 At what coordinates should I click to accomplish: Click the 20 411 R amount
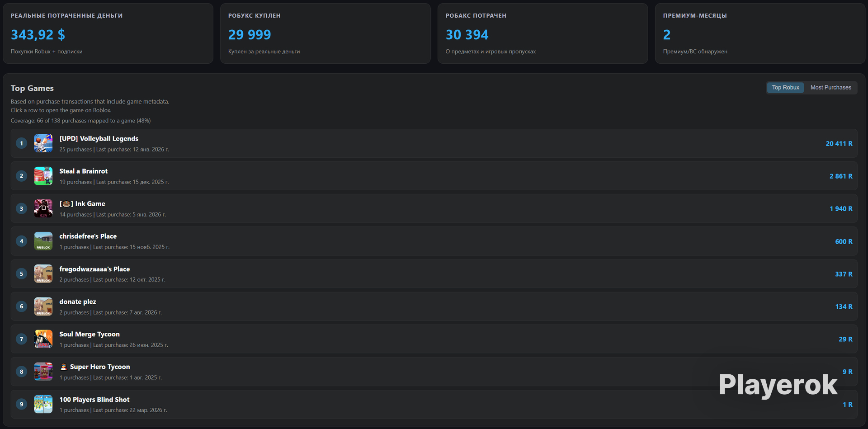pos(839,144)
